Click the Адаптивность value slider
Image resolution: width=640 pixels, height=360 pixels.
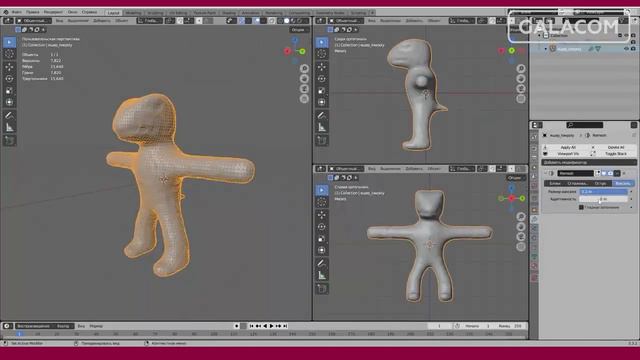click(603, 199)
